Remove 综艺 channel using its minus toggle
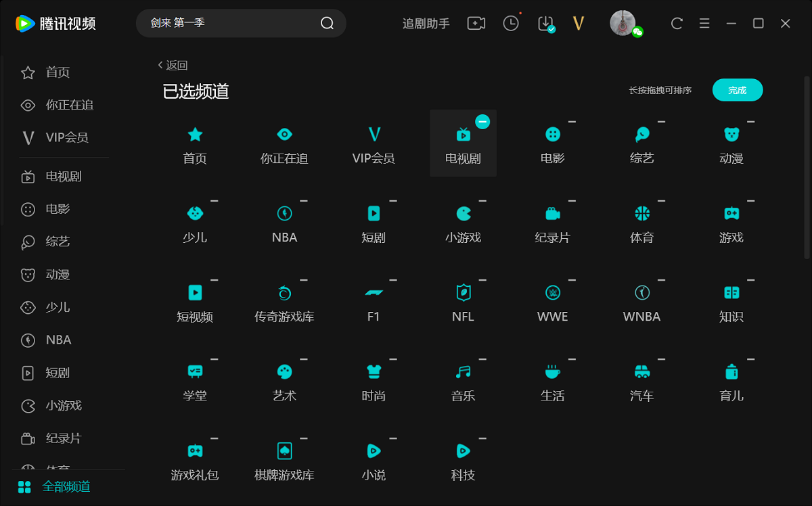This screenshot has width=812, height=506. pos(661,122)
